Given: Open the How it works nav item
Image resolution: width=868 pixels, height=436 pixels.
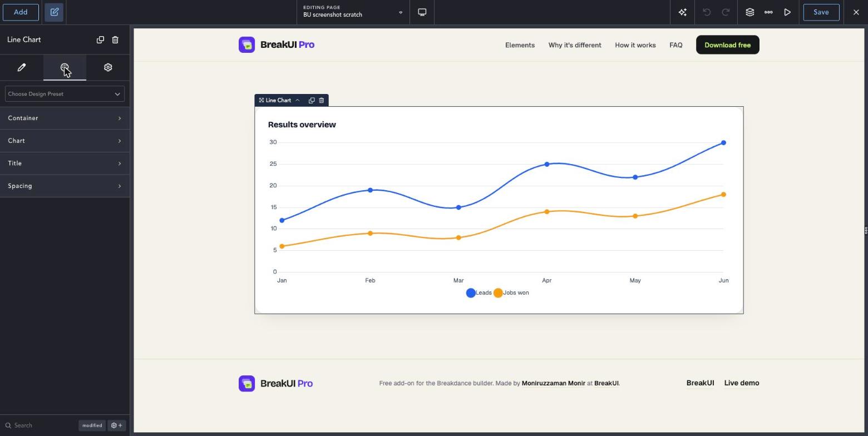Looking at the screenshot, I should (635, 45).
